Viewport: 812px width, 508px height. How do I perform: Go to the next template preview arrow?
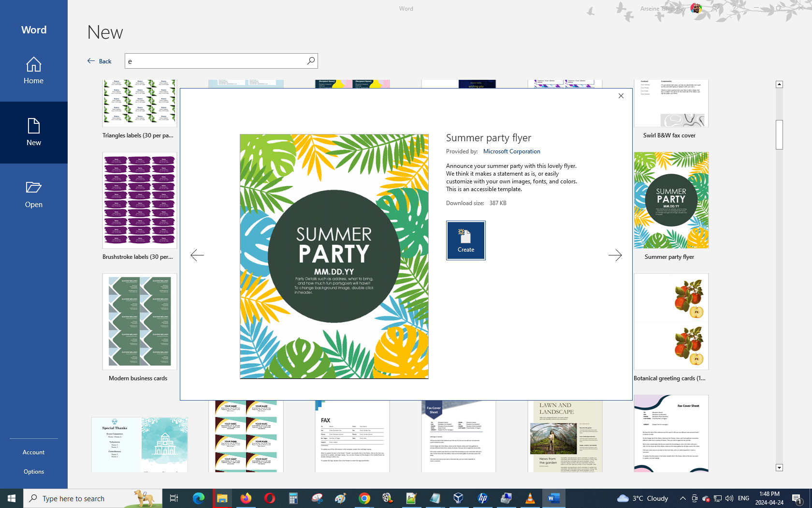[615, 255]
